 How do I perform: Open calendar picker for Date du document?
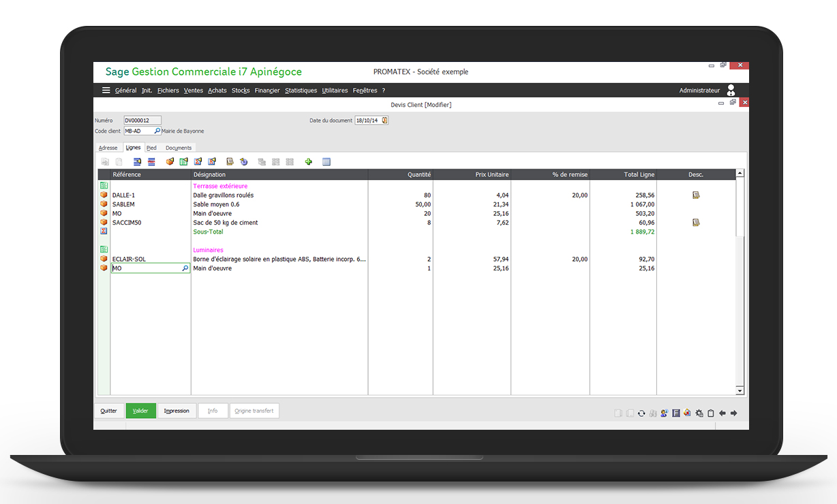click(x=384, y=121)
